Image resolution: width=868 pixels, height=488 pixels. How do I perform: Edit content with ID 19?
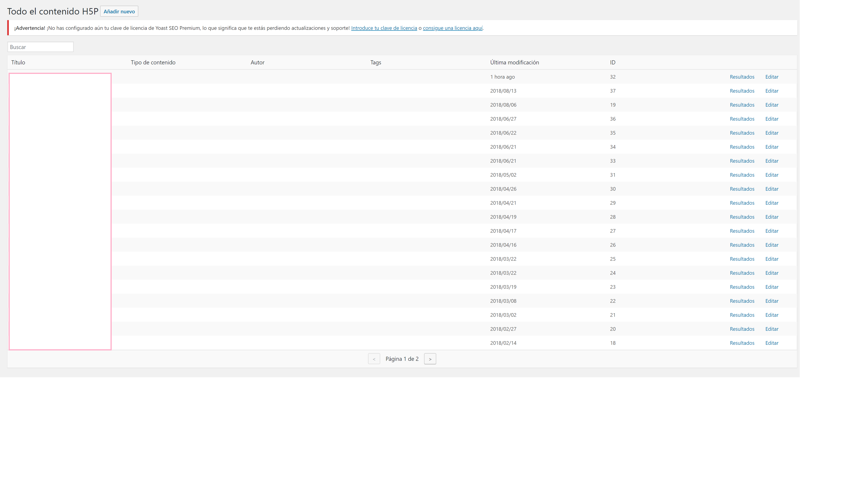tap(772, 105)
